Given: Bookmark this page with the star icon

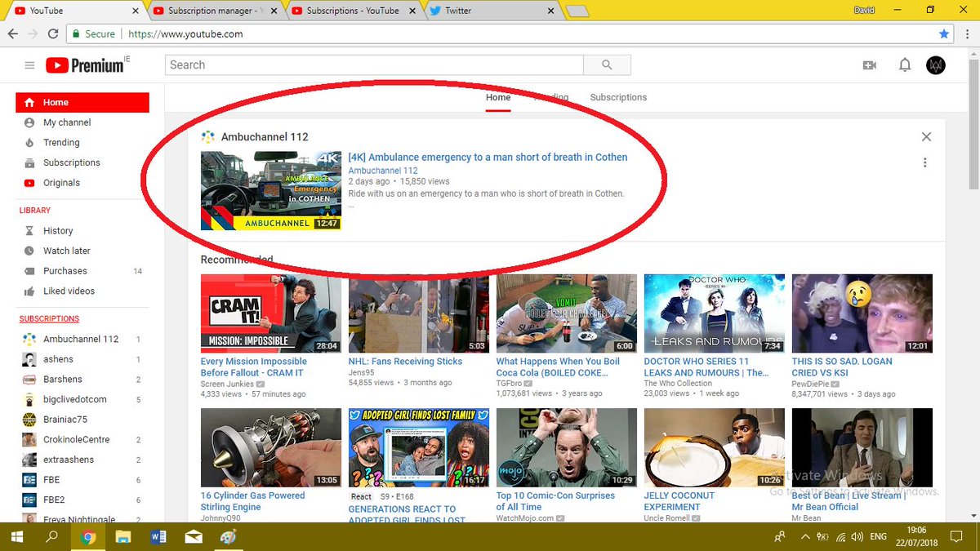Looking at the screenshot, I should click(x=944, y=34).
